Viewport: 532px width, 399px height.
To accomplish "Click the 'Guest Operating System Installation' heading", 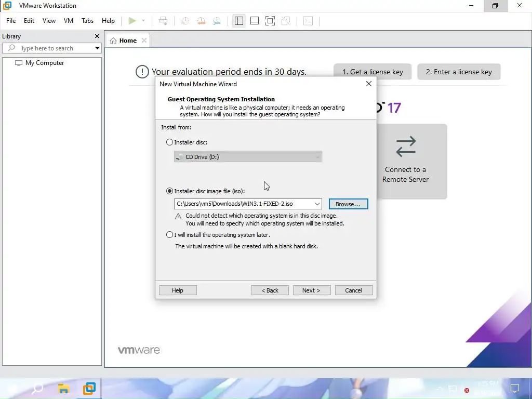I will [221, 99].
